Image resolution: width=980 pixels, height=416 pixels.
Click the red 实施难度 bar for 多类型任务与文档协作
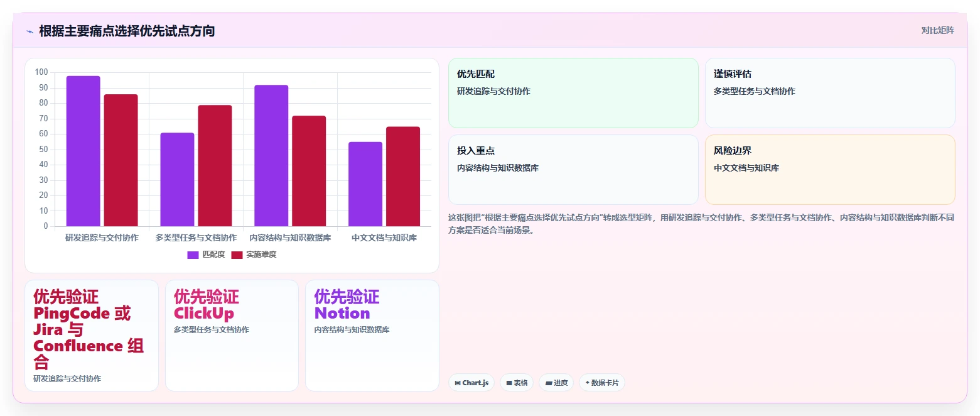click(215, 166)
